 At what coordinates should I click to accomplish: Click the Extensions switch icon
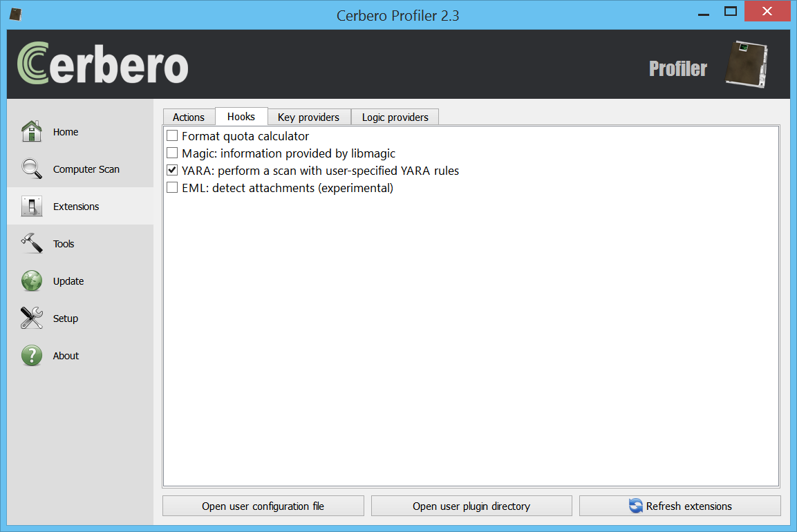pos(32,207)
